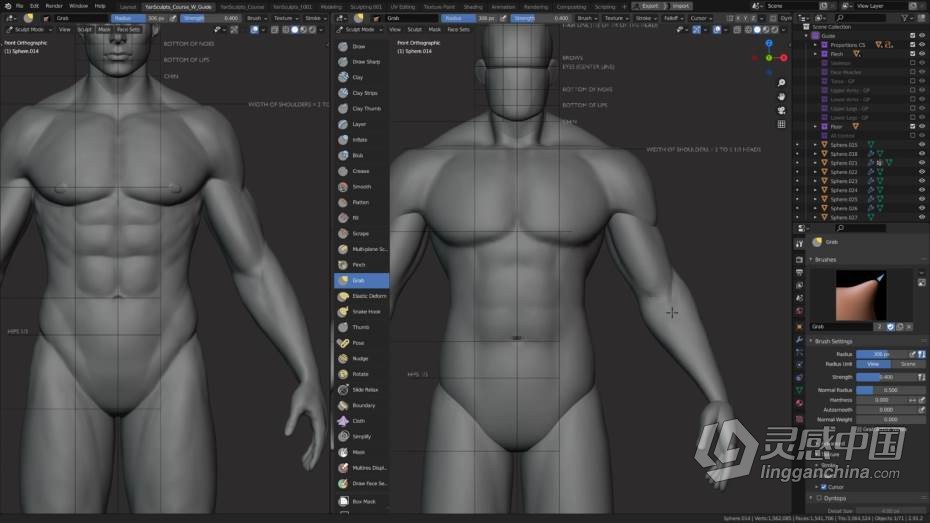This screenshot has width=930, height=523.
Task: Open the File menu
Action: click(x=20, y=6)
